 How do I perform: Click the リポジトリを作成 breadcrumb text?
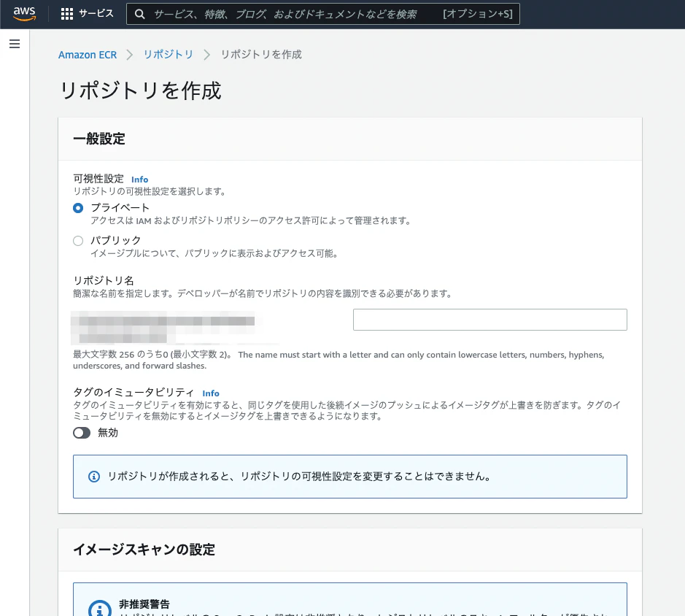click(x=261, y=54)
